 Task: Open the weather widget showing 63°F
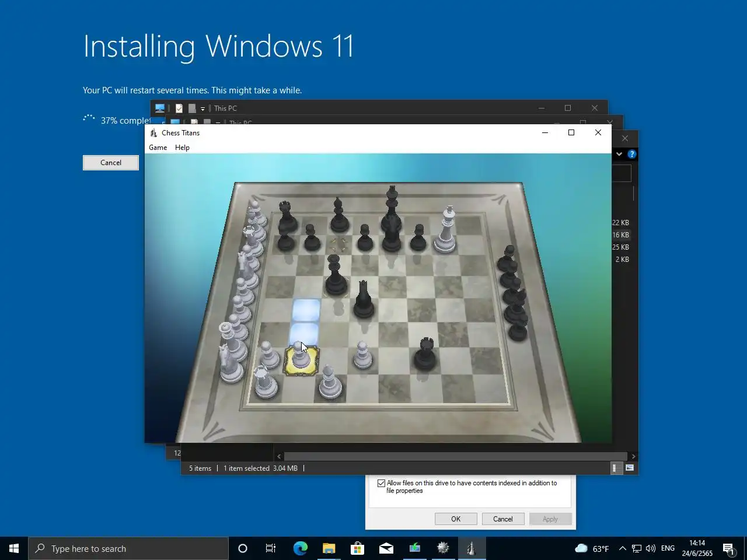click(592, 548)
